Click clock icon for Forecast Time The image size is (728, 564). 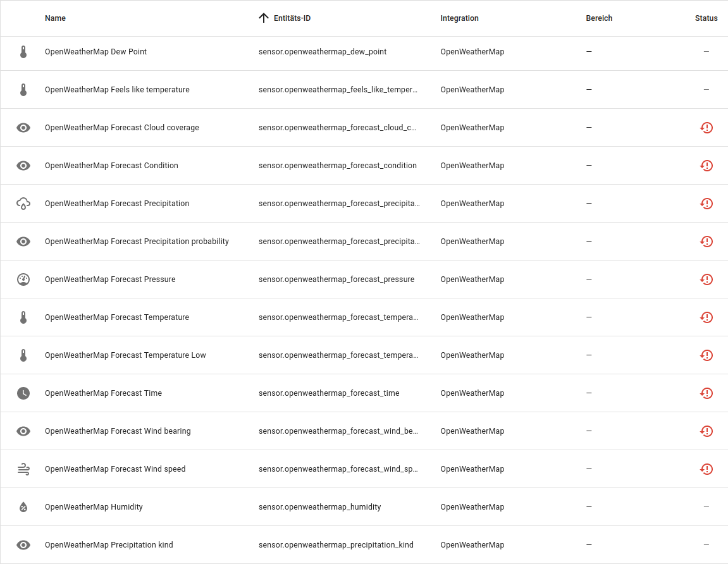tap(23, 393)
